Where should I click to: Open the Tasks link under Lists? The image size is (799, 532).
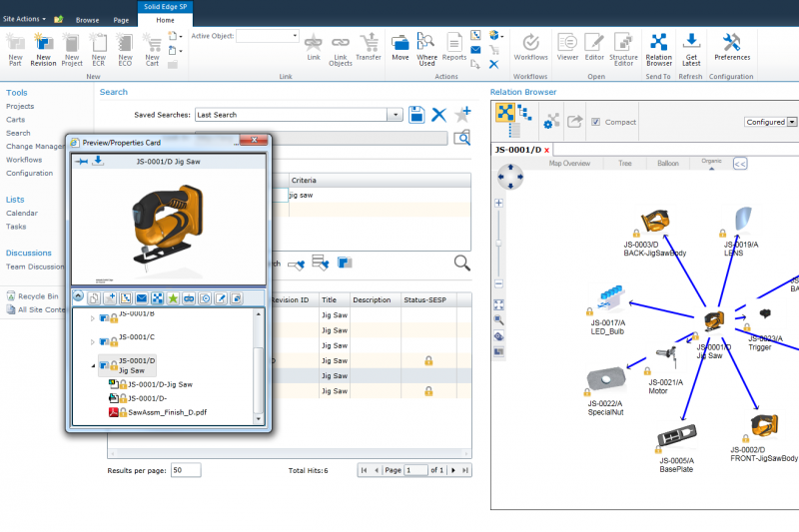point(16,227)
